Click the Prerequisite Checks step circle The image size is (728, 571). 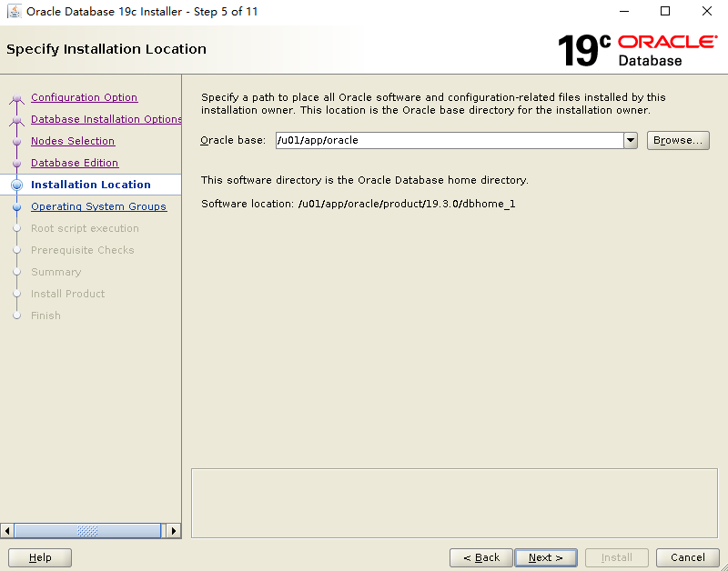(x=18, y=250)
